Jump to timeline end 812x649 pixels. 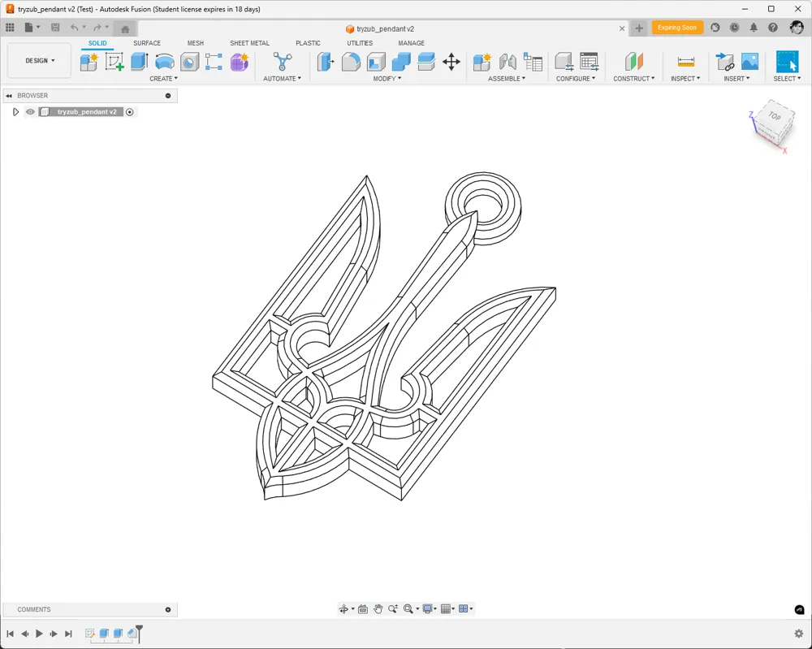68,634
